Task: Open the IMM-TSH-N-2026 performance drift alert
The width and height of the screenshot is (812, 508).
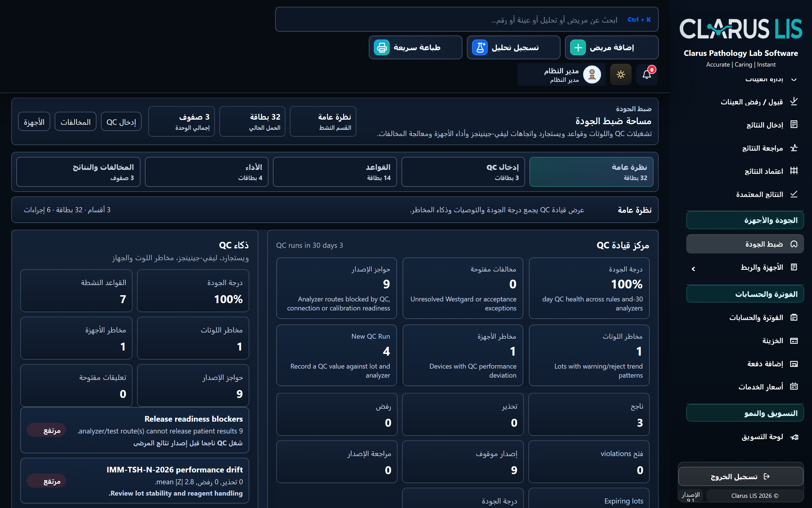Action: (134, 481)
